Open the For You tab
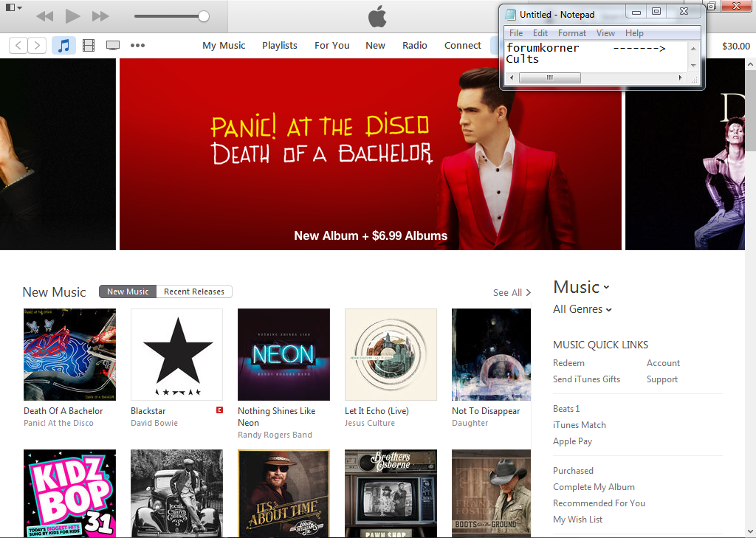The image size is (756, 538). click(x=331, y=45)
